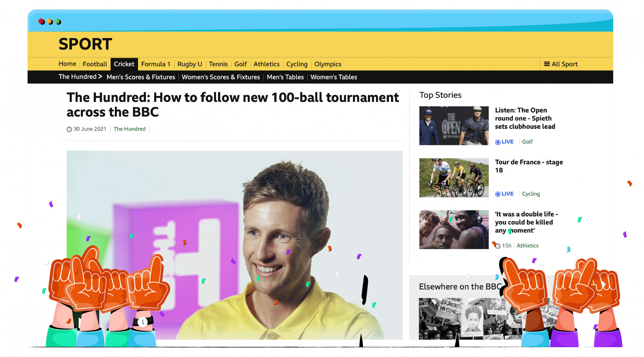Click the green window dot in browser frame
The height and width of the screenshot is (357, 644).
click(58, 21)
